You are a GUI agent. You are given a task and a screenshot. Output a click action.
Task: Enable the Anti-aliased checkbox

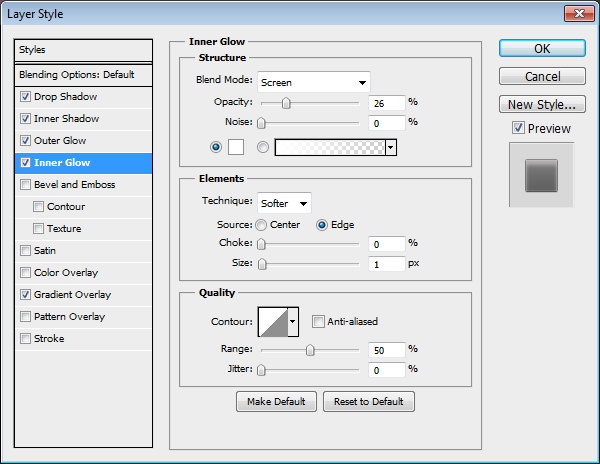coord(318,321)
